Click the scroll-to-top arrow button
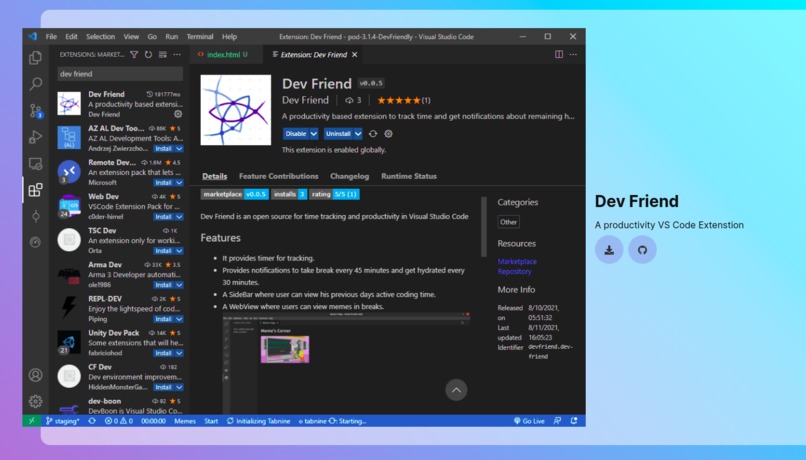806x460 pixels. 456,390
